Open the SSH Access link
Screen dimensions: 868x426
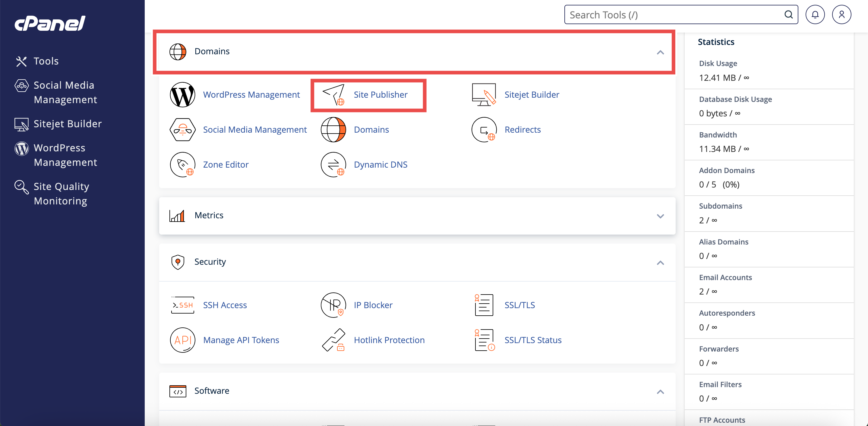(x=225, y=305)
